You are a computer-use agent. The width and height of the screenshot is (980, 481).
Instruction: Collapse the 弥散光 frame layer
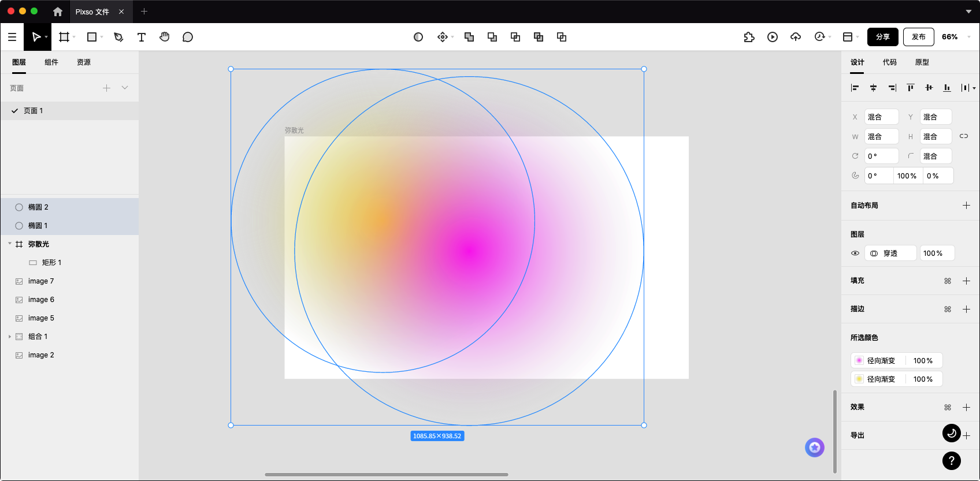pos(10,244)
